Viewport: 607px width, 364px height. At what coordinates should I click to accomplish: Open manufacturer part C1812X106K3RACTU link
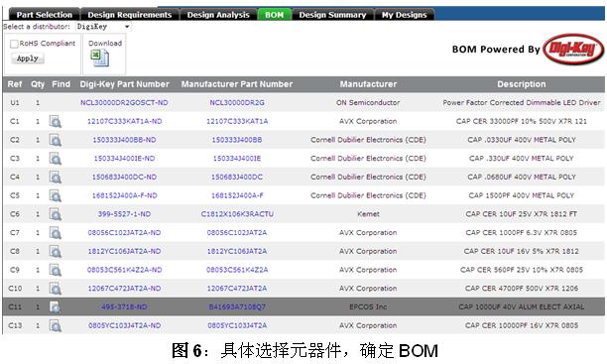click(237, 214)
